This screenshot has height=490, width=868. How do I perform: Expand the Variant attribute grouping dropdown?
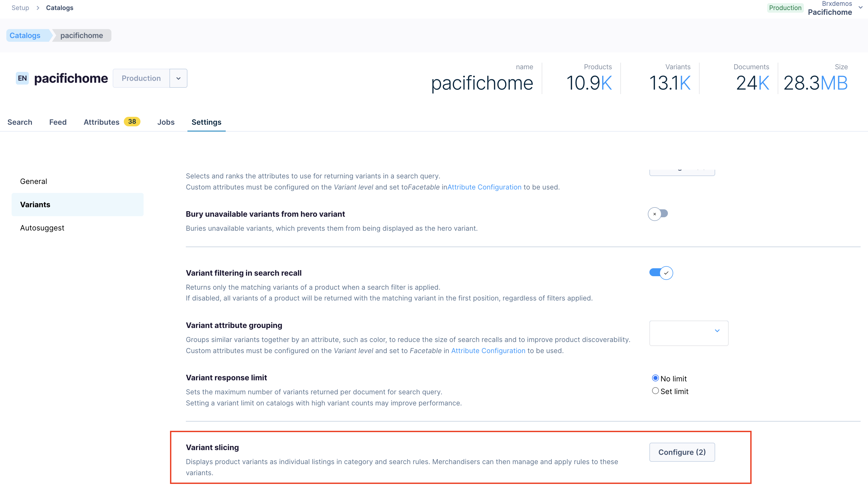pos(688,333)
